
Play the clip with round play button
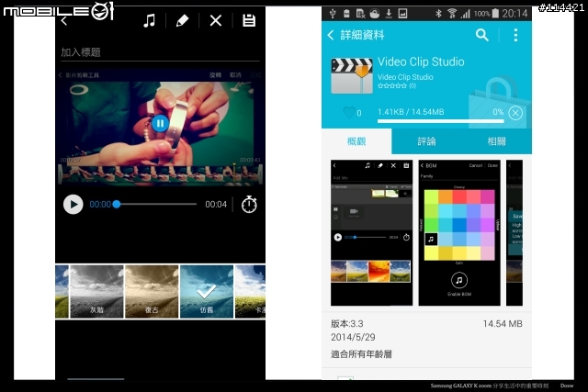coord(73,204)
